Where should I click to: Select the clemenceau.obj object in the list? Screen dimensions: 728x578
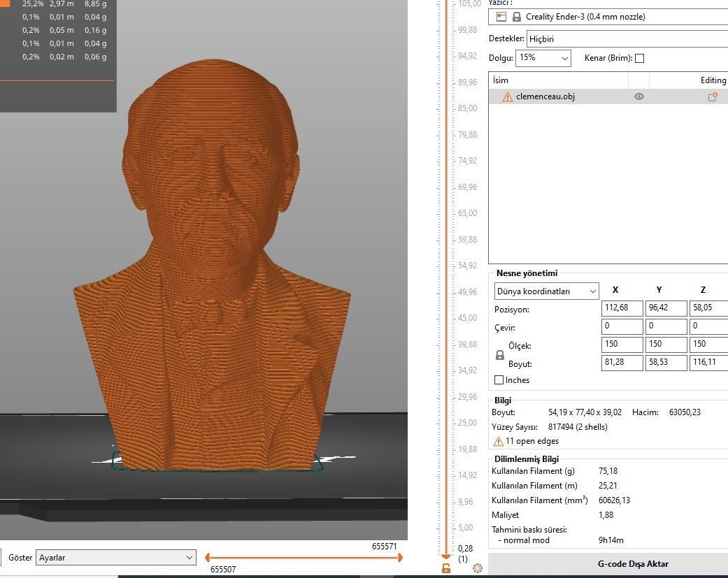[x=608, y=96]
